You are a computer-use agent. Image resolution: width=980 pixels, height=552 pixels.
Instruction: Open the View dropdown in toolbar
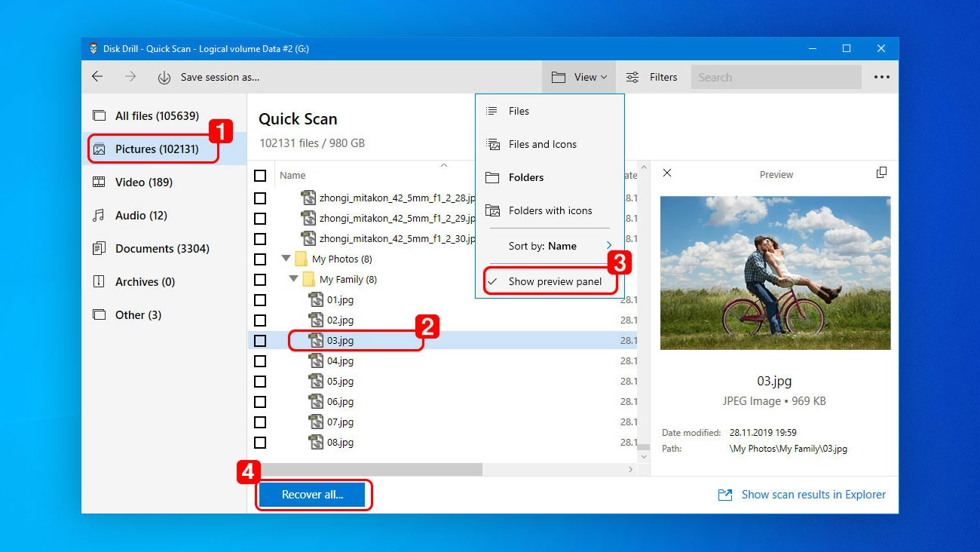point(579,77)
